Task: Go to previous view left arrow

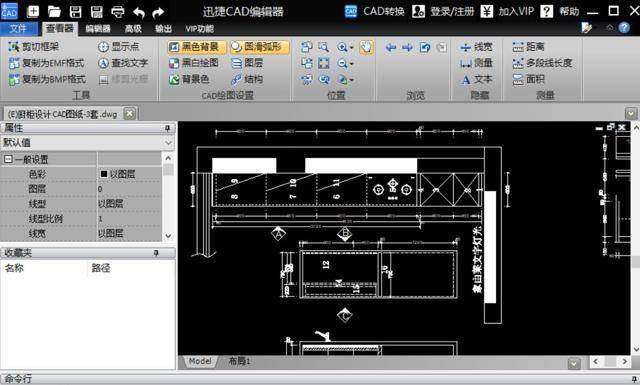Action: (391, 47)
